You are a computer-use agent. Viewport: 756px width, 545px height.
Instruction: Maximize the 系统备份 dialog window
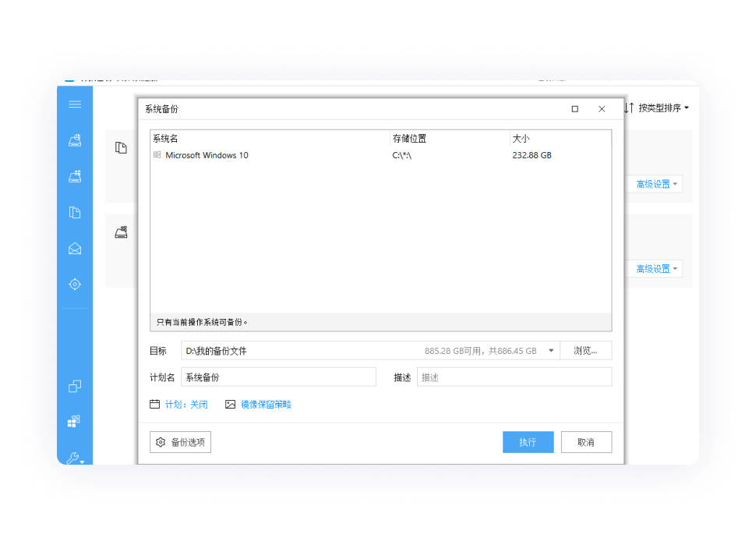pos(575,109)
